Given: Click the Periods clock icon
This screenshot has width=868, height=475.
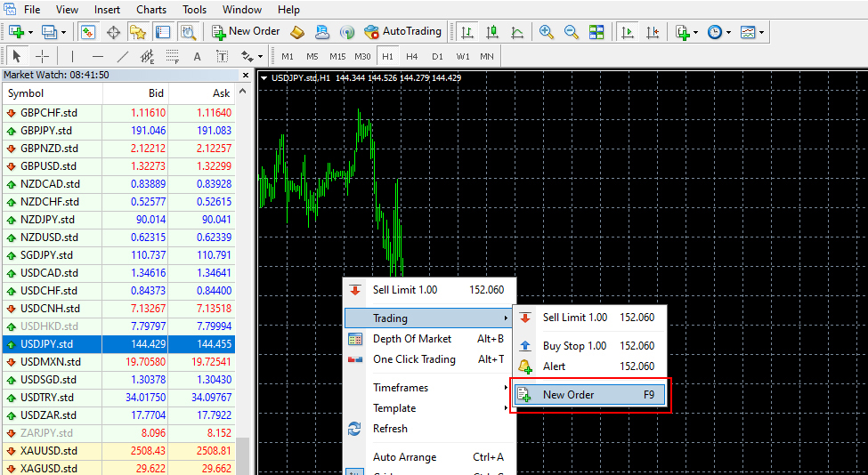Looking at the screenshot, I should click(715, 32).
